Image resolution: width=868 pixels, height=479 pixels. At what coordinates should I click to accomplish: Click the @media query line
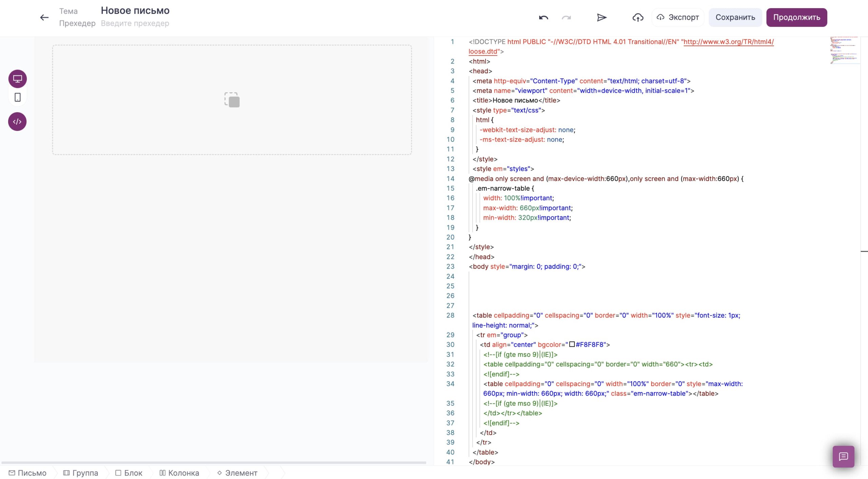click(606, 179)
